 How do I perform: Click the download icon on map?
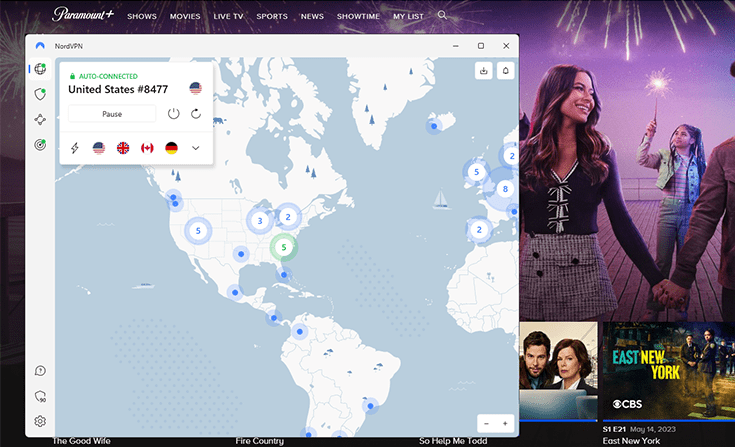(484, 71)
